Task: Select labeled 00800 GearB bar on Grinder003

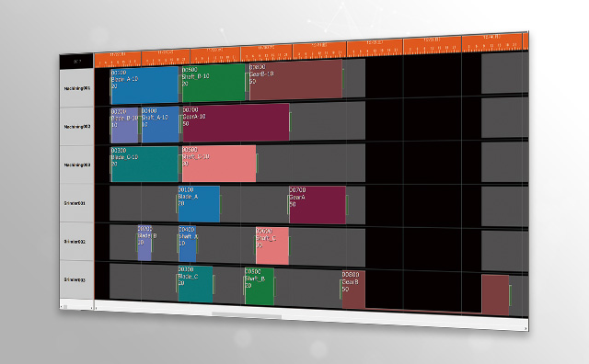Action: pos(353,290)
